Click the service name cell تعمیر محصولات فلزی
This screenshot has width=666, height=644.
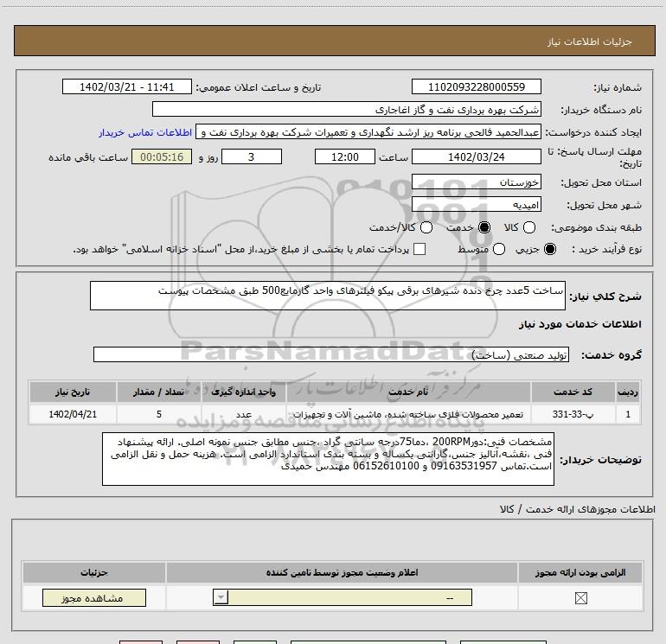pos(408,414)
